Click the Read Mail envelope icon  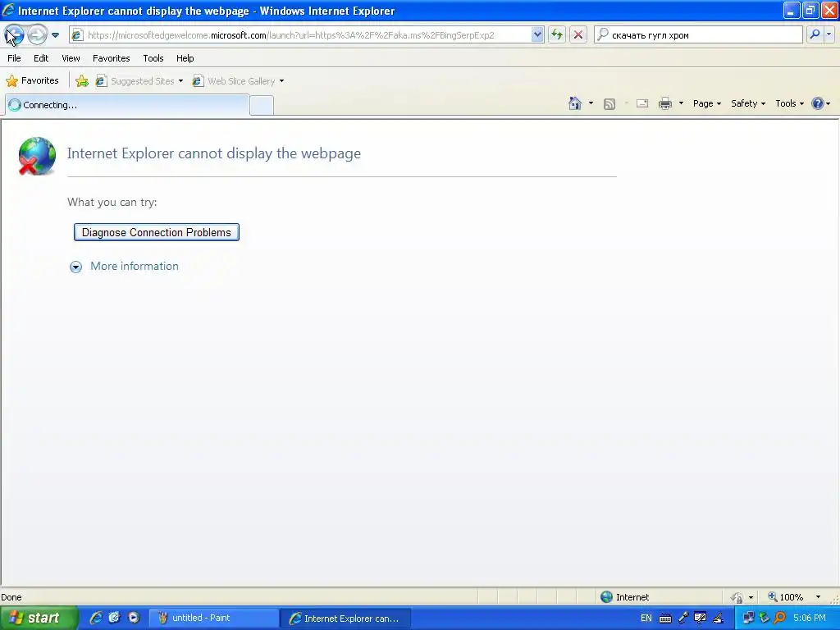[x=642, y=103]
